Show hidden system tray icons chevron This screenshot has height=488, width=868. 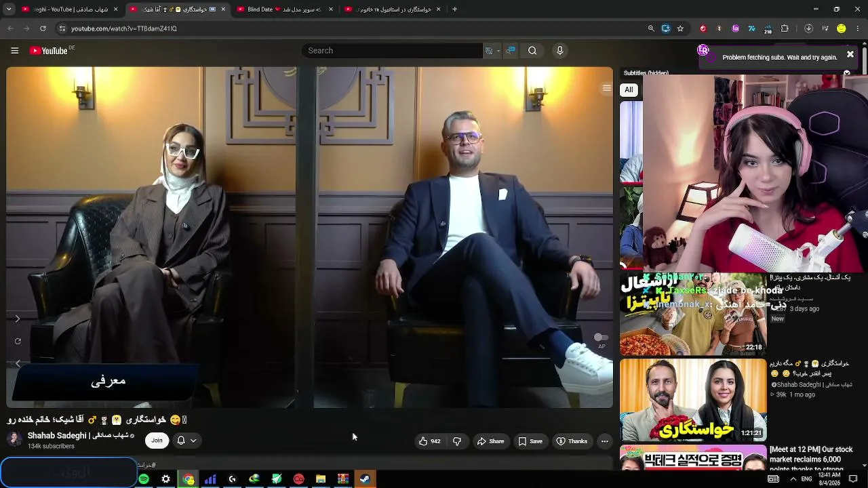793,479
